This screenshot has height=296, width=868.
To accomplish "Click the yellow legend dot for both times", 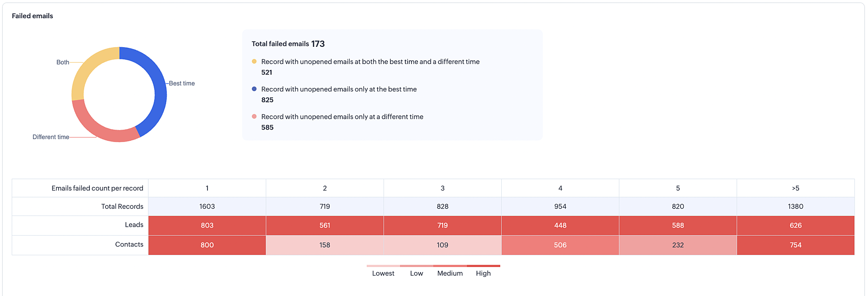I will pyautogui.click(x=254, y=62).
